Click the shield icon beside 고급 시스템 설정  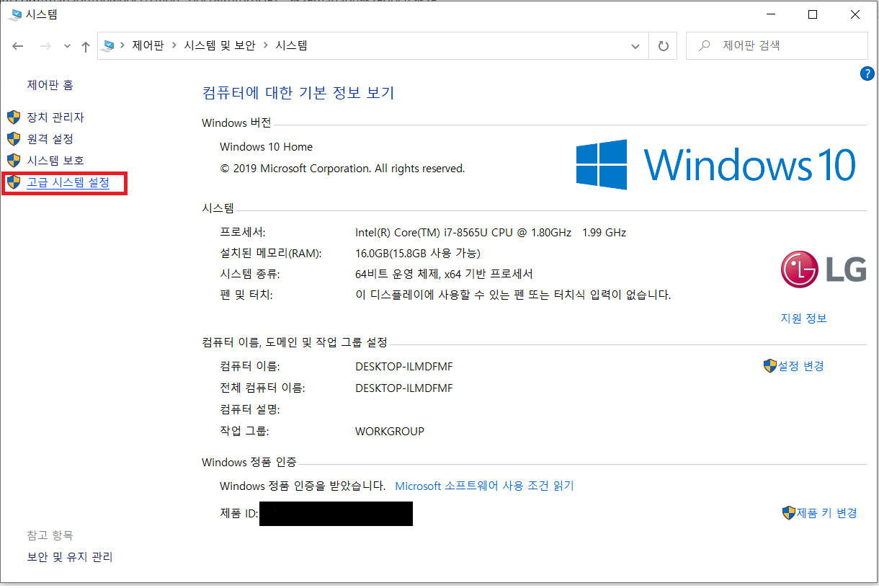coord(13,183)
